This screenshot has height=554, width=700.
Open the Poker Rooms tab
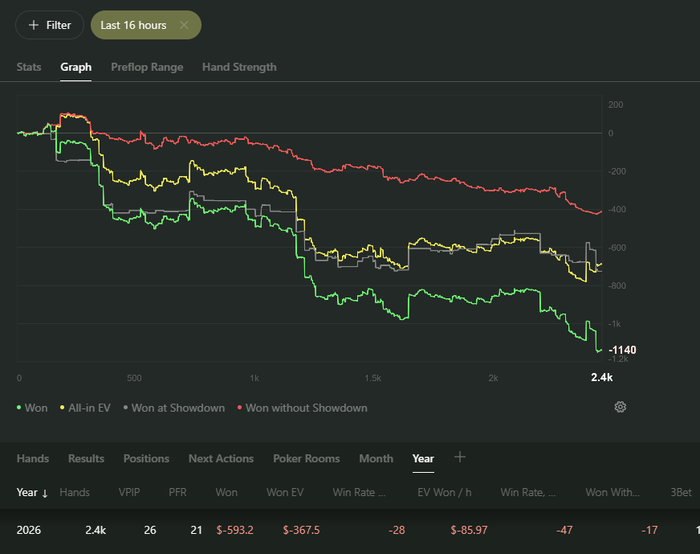[x=306, y=458]
